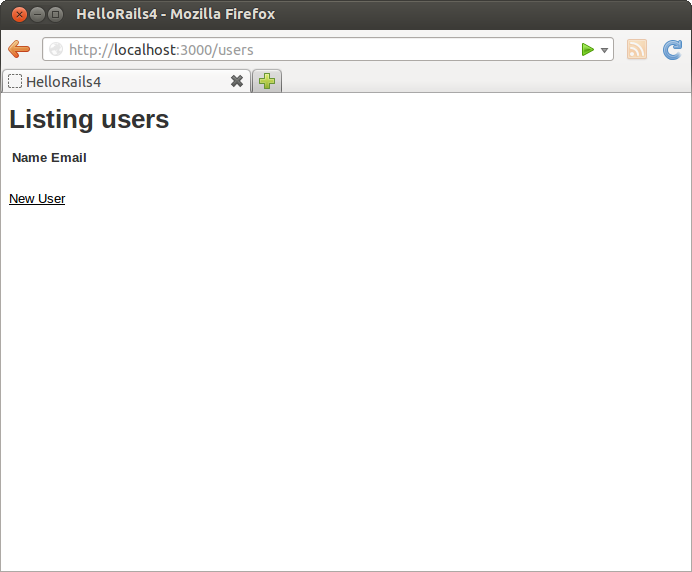Click the empty tab strip area

click(x=480, y=81)
